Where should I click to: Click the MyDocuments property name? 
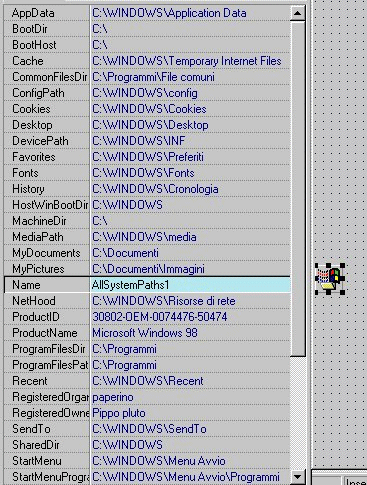click(x=46, y=253)
